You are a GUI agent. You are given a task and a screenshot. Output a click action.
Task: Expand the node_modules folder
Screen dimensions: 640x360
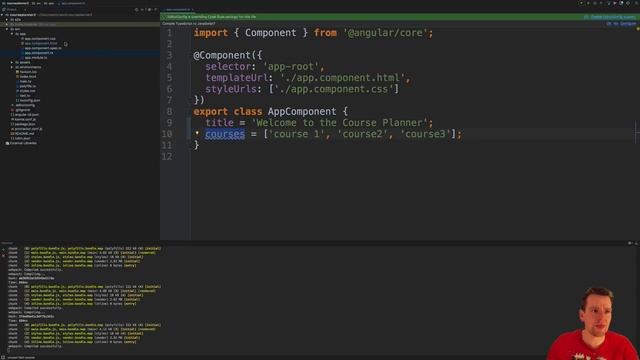[x=7, y=24]
